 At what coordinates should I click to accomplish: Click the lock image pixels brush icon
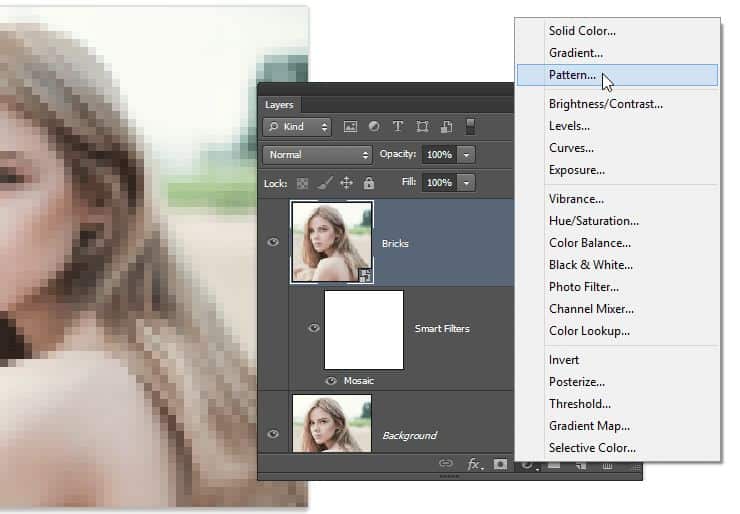click(x=325, y=183)
